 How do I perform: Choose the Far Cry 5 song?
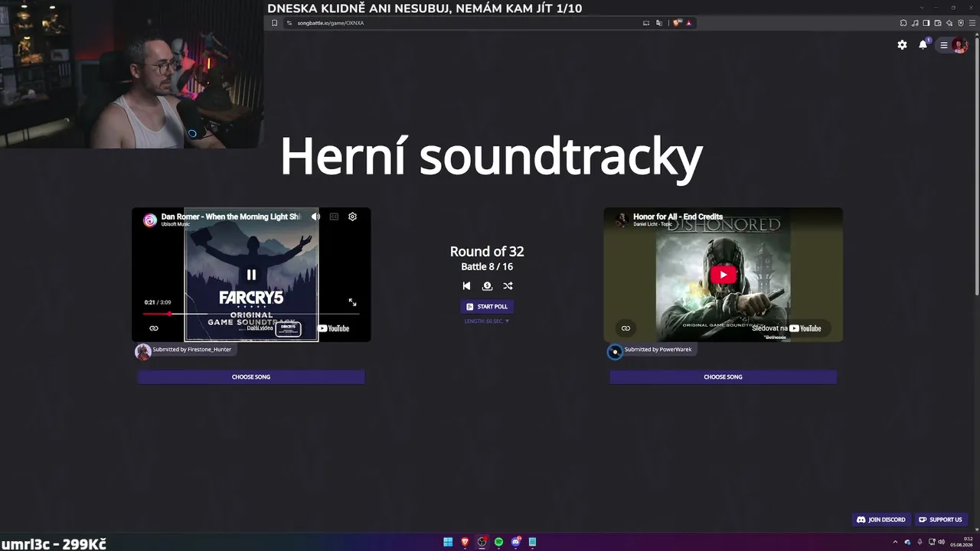[251, 377]
